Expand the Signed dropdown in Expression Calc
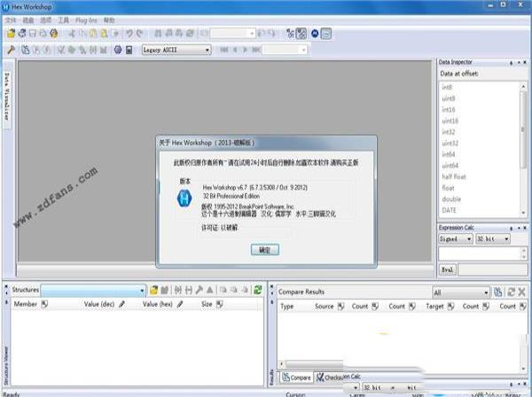The width and height of the screenshot is (532, 397). click(469, 239)
